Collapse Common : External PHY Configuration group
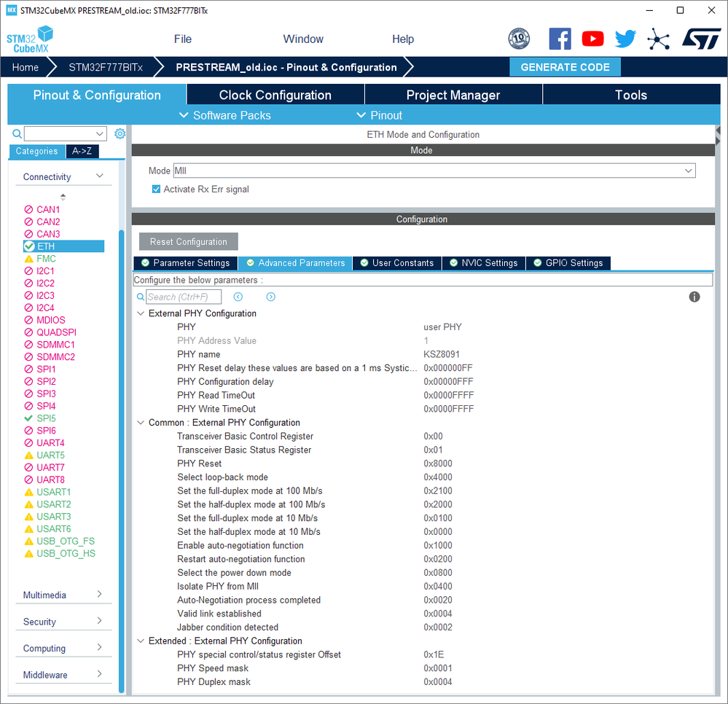 click(x=140, y=423)
